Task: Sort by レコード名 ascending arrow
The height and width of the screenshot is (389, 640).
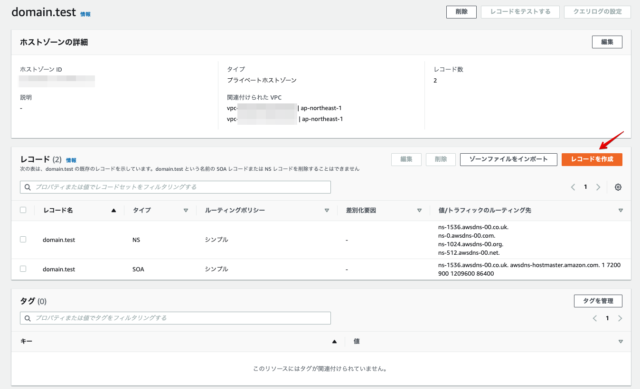Action: [x=113, y=211]
